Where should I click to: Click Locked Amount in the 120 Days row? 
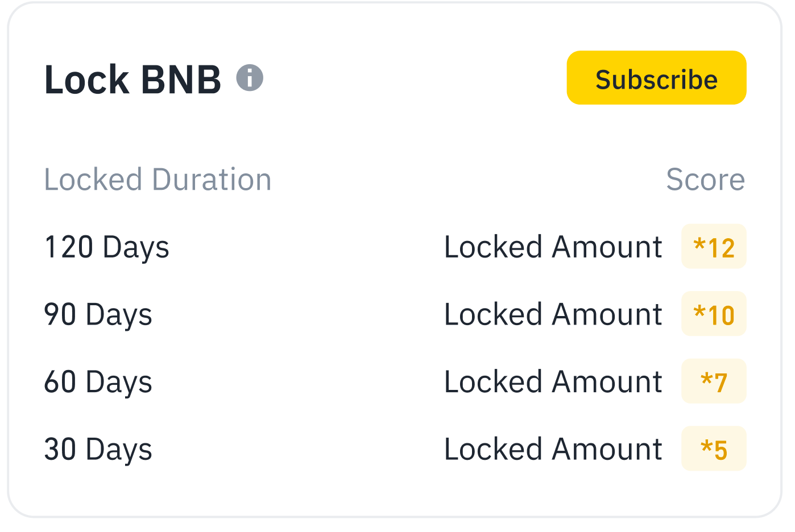pyautogui.click(x=553, y=247)
